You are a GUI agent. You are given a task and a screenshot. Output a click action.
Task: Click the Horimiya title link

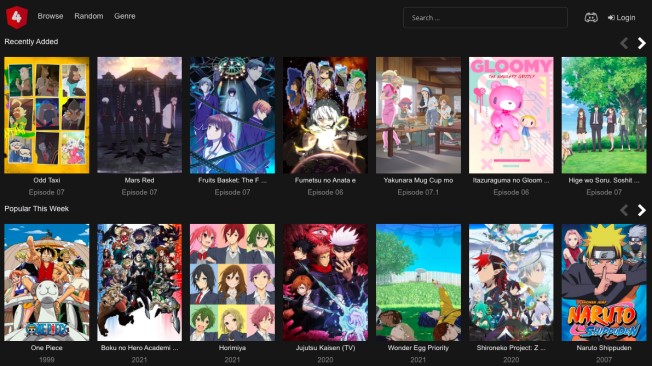pyautogui.click(x=232, y=348)
